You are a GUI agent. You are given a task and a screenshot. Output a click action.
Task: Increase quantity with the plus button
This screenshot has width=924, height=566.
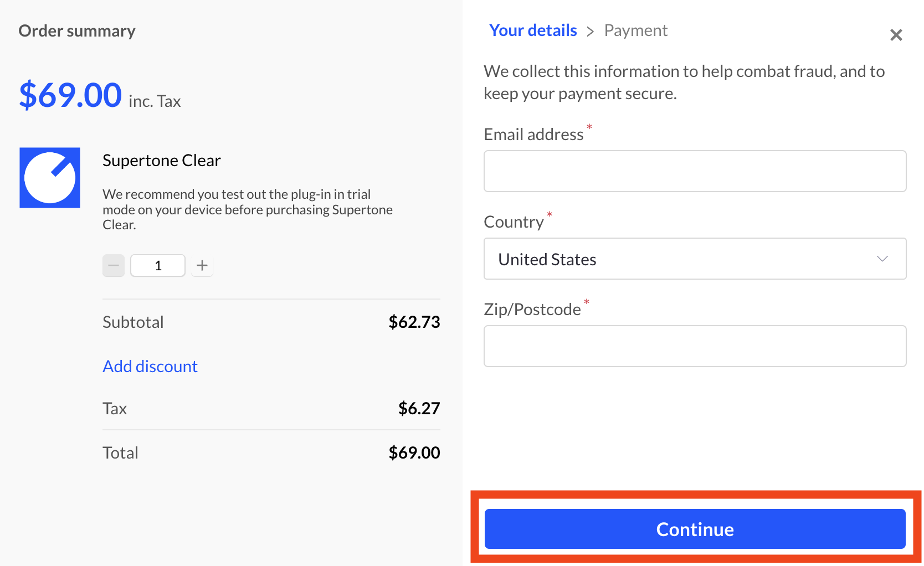(202, 266)
